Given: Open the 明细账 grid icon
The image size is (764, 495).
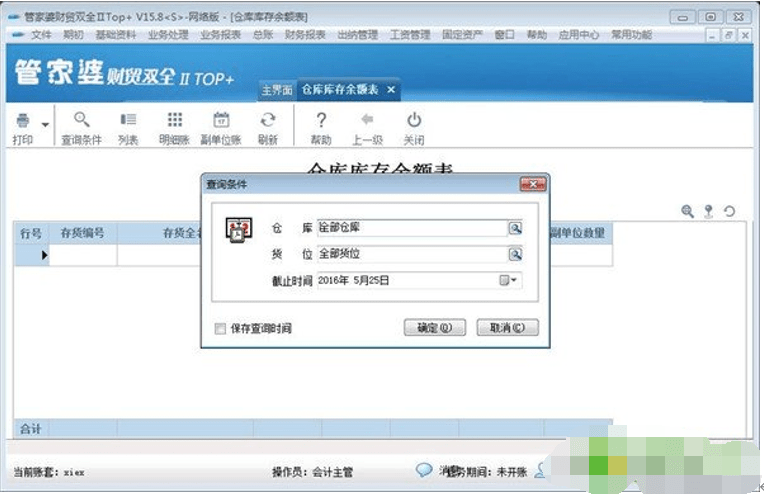Looking at the screenshot, I should tap(174, 119).
